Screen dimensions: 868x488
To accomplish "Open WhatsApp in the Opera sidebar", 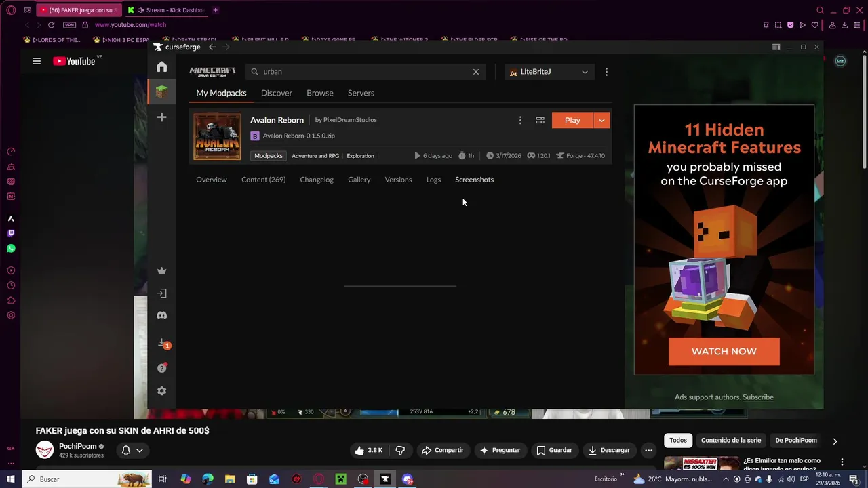I will click(11, 248).
